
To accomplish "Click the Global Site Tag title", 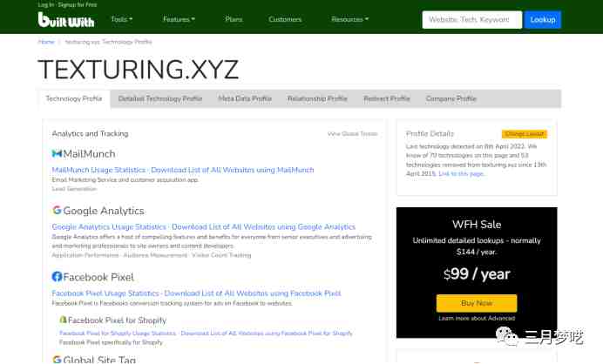I will [99, 360].
